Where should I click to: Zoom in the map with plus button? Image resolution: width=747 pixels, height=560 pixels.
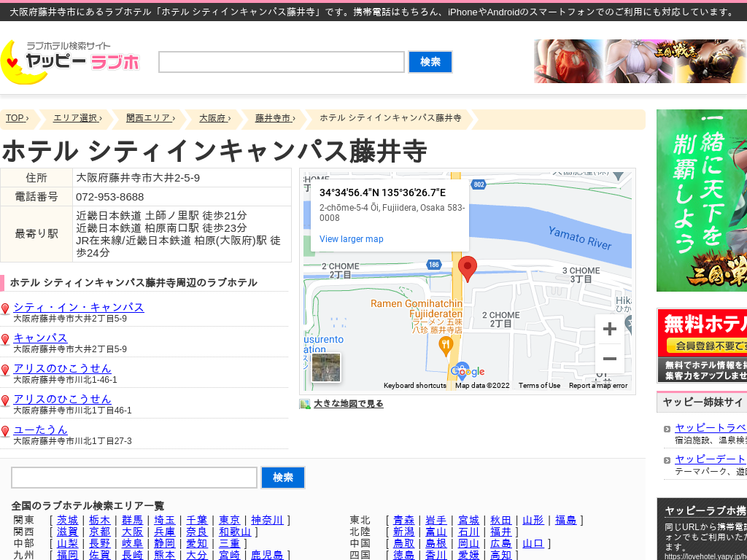click(x=610, y=329)
